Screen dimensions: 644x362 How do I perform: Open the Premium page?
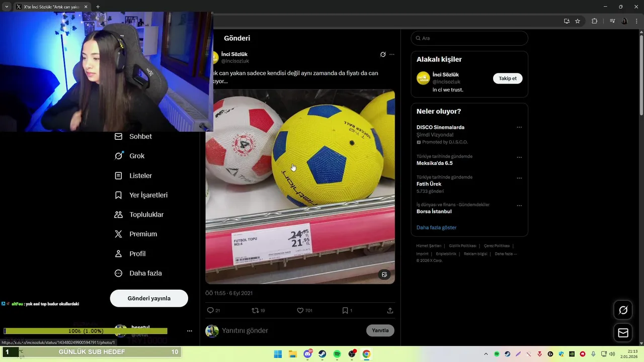click(143, 234)
